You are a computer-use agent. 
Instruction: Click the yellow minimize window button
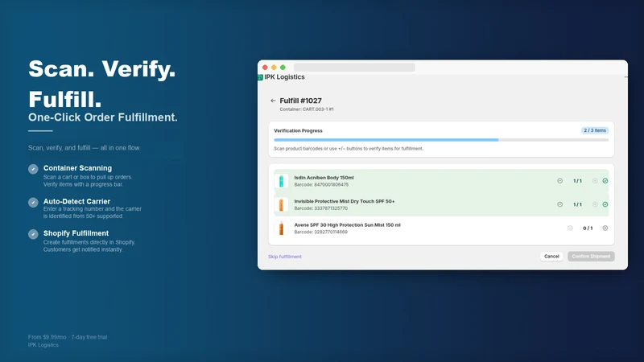(274, 68)
